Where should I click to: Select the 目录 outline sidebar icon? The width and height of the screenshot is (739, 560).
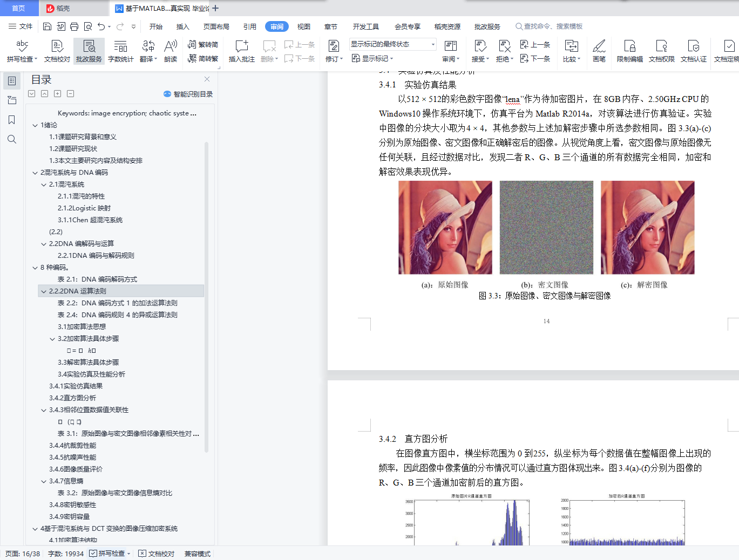coord(12,81)
